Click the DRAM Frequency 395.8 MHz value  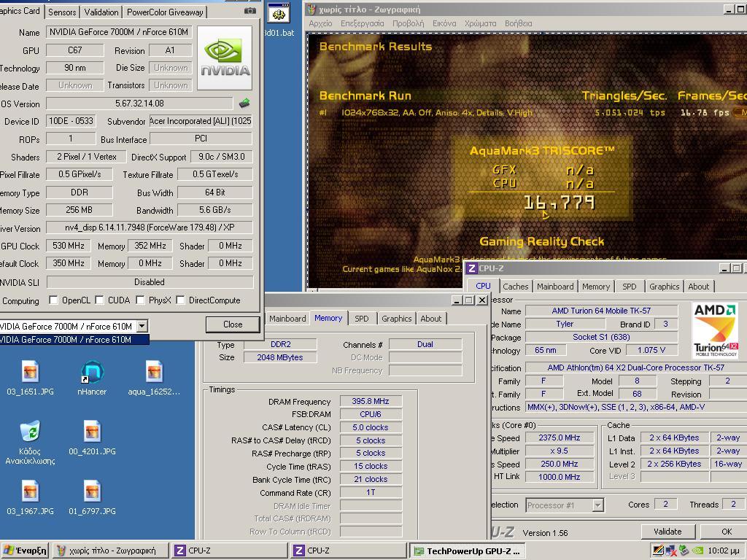[370, 401]
